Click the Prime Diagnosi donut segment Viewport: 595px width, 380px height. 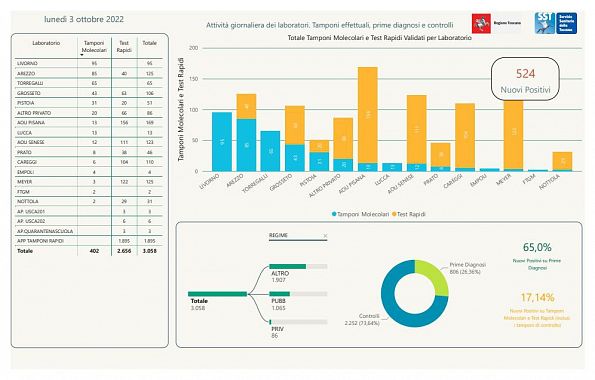(433, 276)
